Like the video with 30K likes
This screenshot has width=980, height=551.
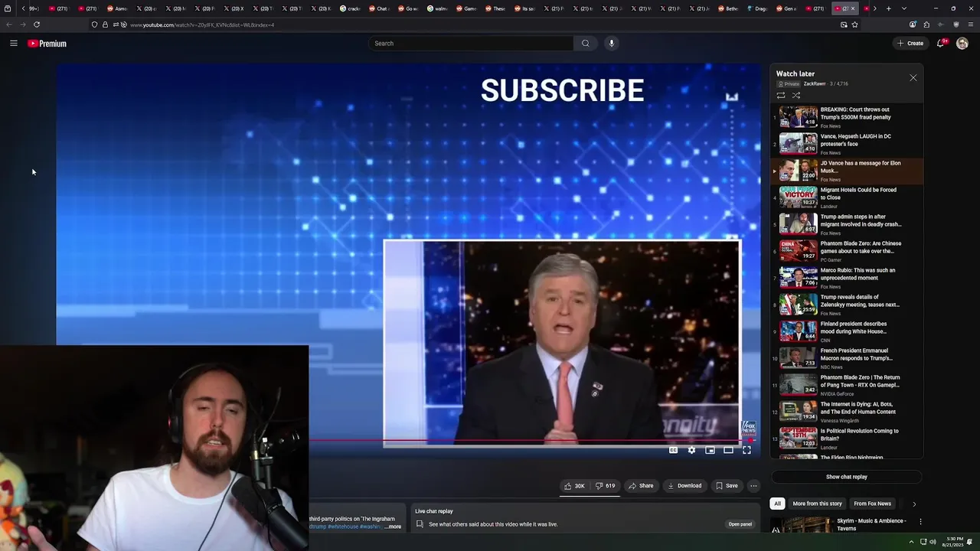pyautogui.click(x=574, y=486)
